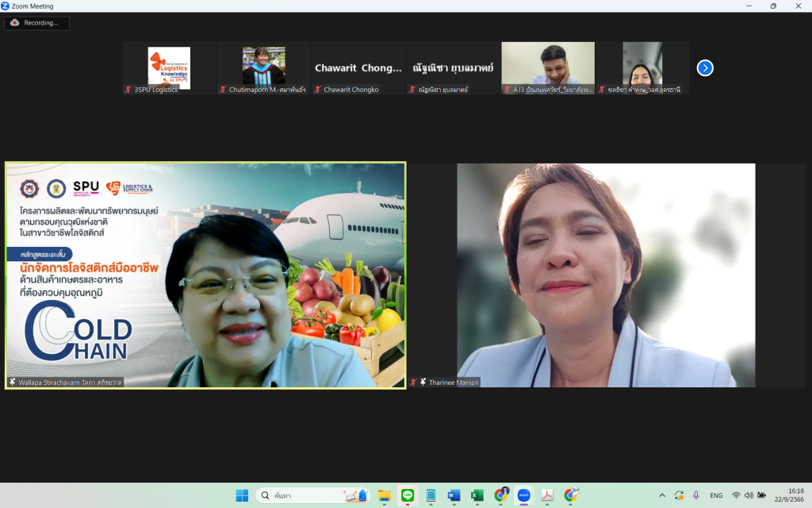Image resolution: width=812 pixels, height=508 pixels.
Task: Click the red cloud recording icon
Action: [x=14, y=23]
